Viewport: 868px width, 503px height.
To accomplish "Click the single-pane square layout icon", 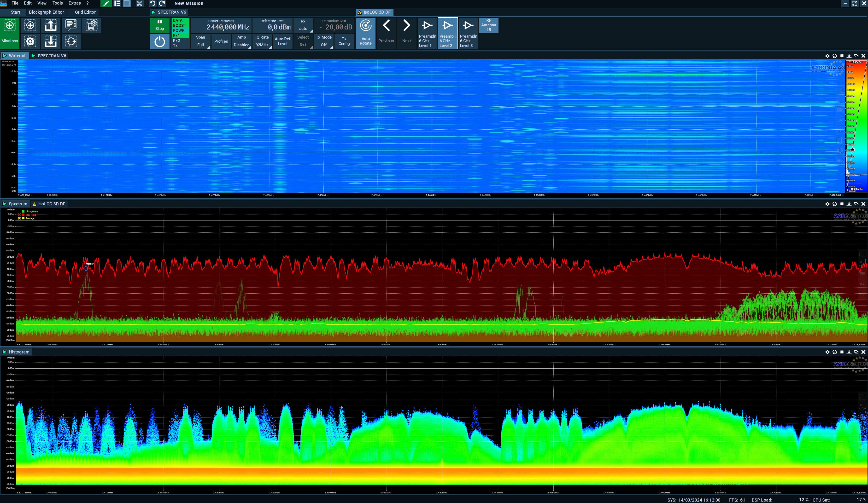I will click(x=127, y=3).
